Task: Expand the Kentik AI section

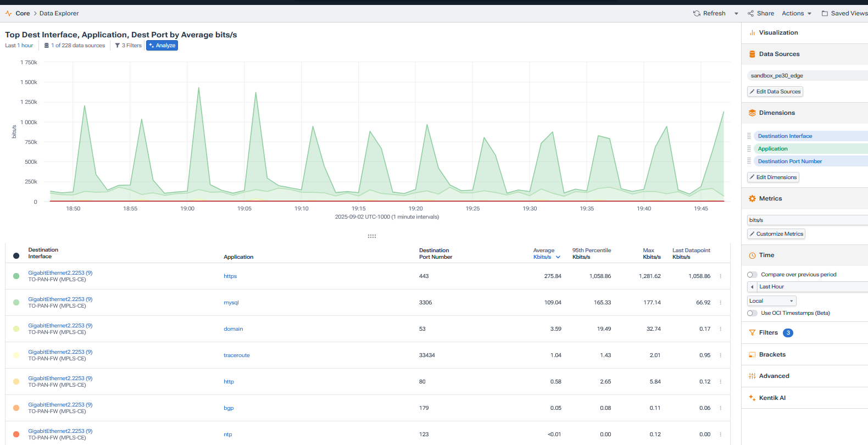Action: pos(805,398)
